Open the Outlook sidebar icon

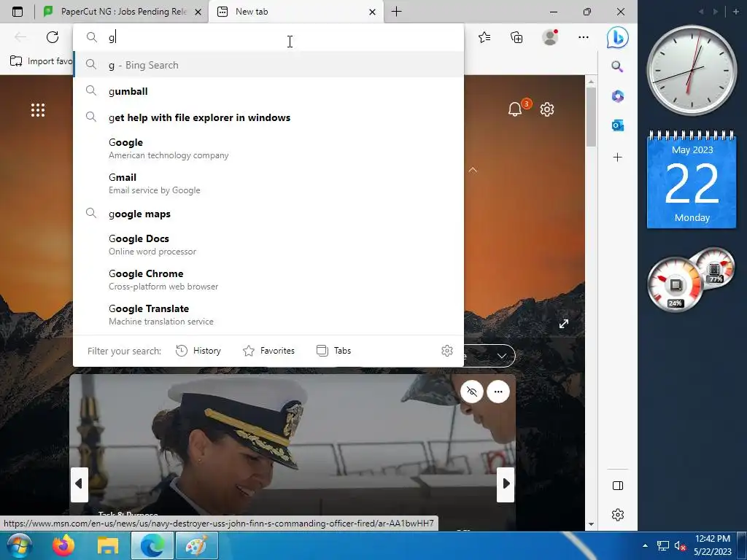coord(617,125)
